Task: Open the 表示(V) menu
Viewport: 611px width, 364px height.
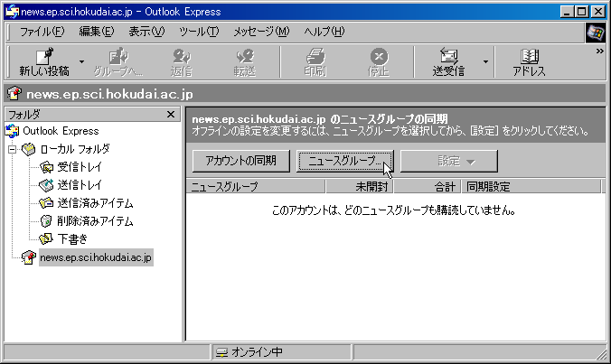Action: pos(146,31)
